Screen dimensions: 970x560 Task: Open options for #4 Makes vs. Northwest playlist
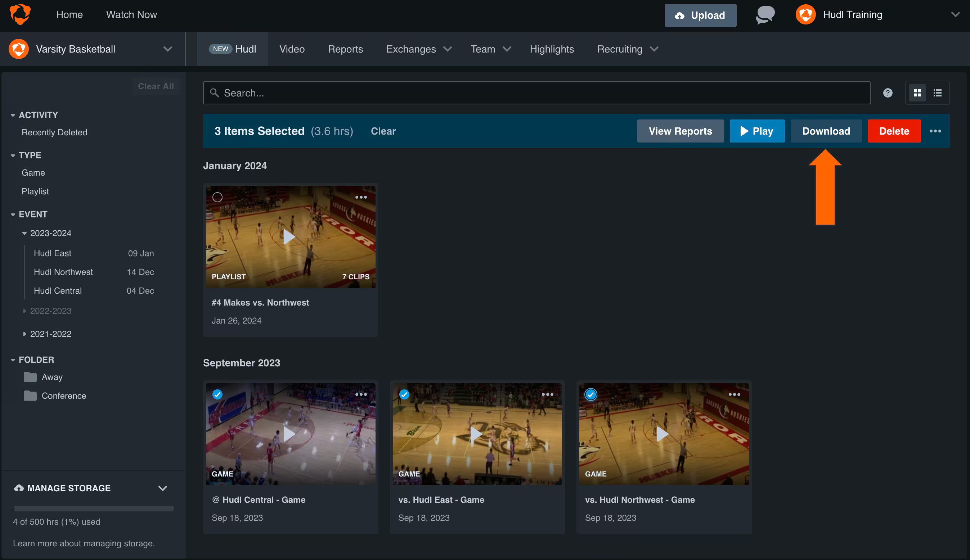[x=361, y=197]
